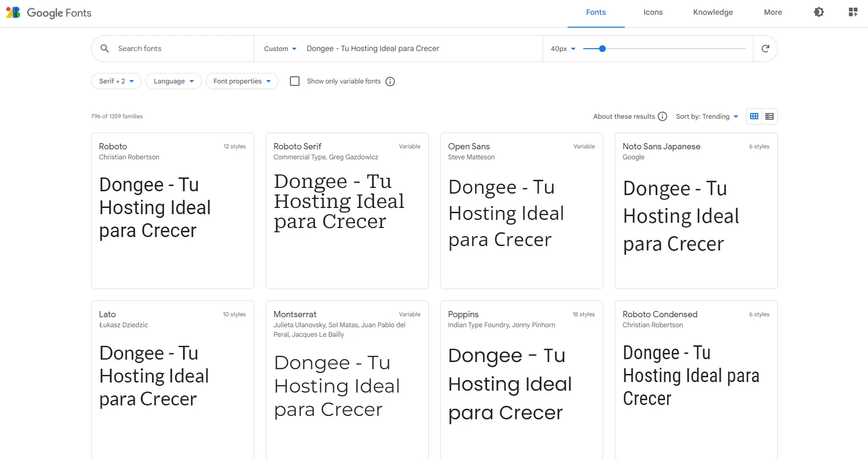
Task: Open the Knowledge tab
Action: tap(713, 12)
